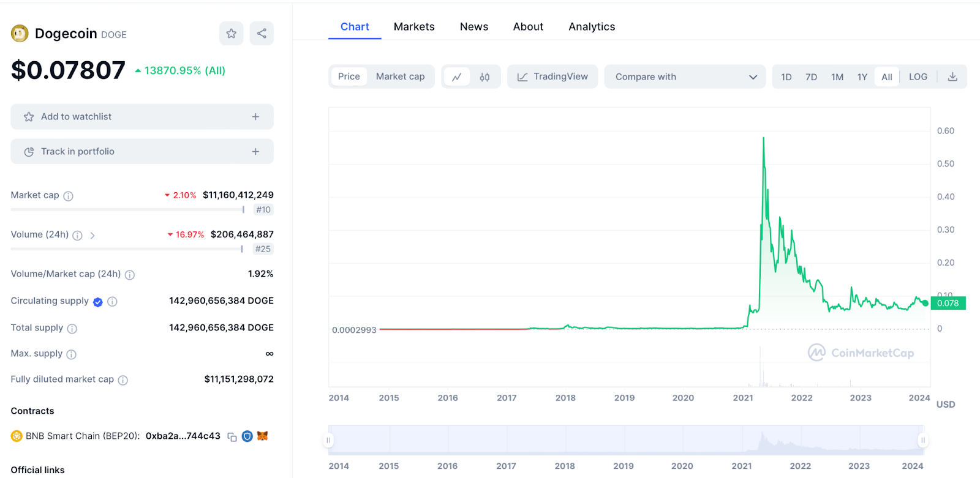Grab the left range slider handle
This screenshot has width=980, height=478.
328,440
